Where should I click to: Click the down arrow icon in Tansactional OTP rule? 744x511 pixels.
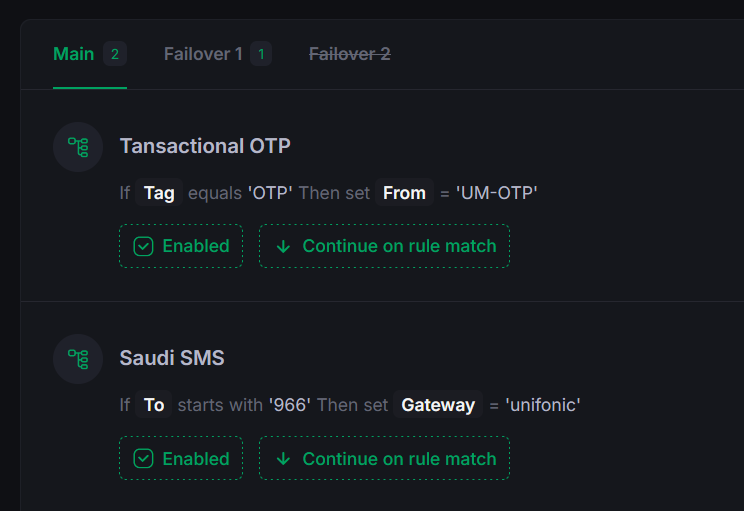pos(283,247)
